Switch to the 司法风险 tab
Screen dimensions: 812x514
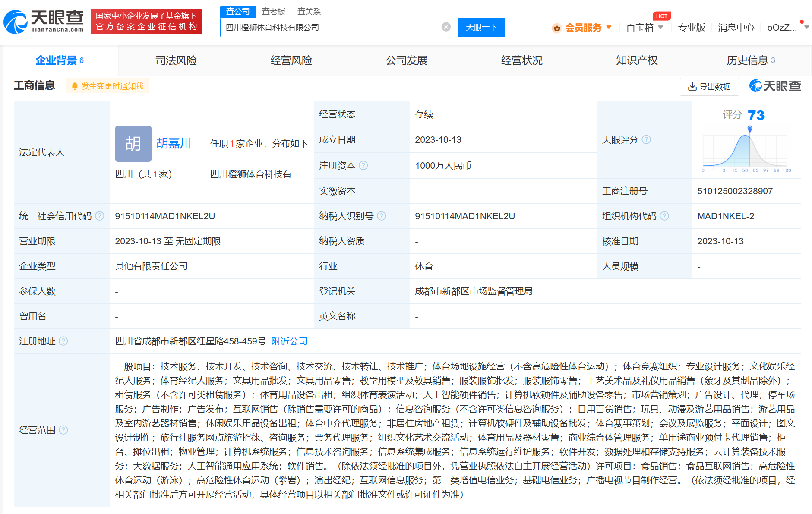pos(176,60)
